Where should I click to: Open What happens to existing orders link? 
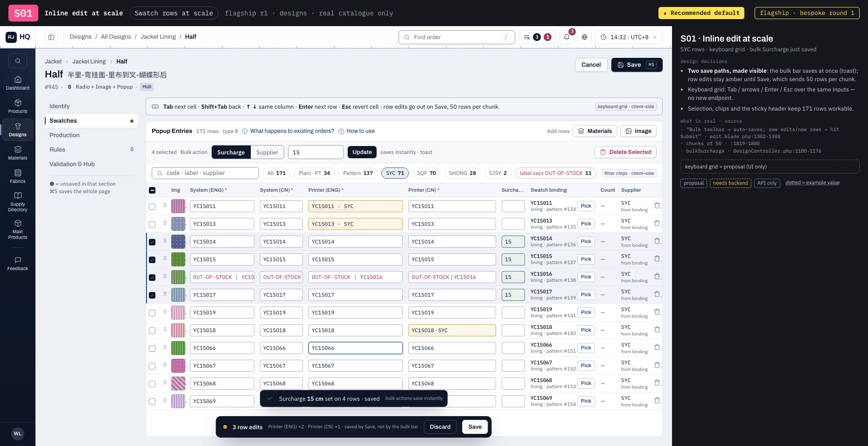(292, 131)
